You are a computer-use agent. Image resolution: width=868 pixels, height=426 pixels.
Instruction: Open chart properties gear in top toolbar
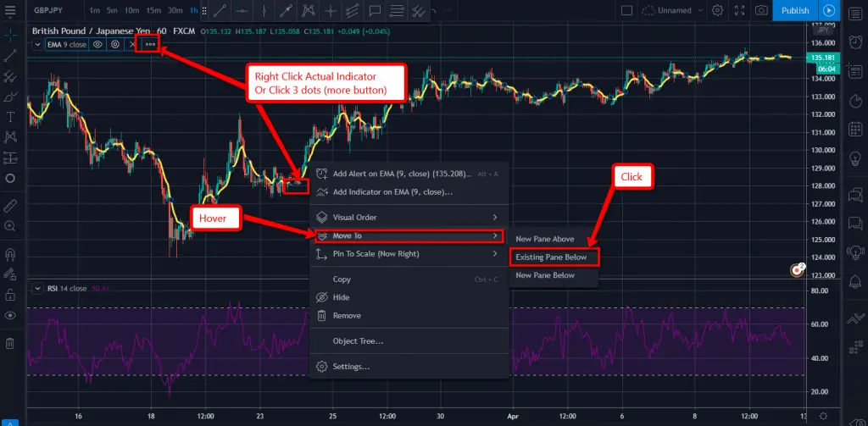click(x=717, y=10)
